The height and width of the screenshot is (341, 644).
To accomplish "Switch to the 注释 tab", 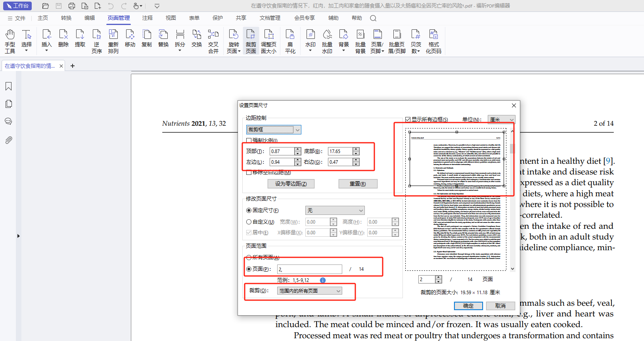I will tap(148, 18).
